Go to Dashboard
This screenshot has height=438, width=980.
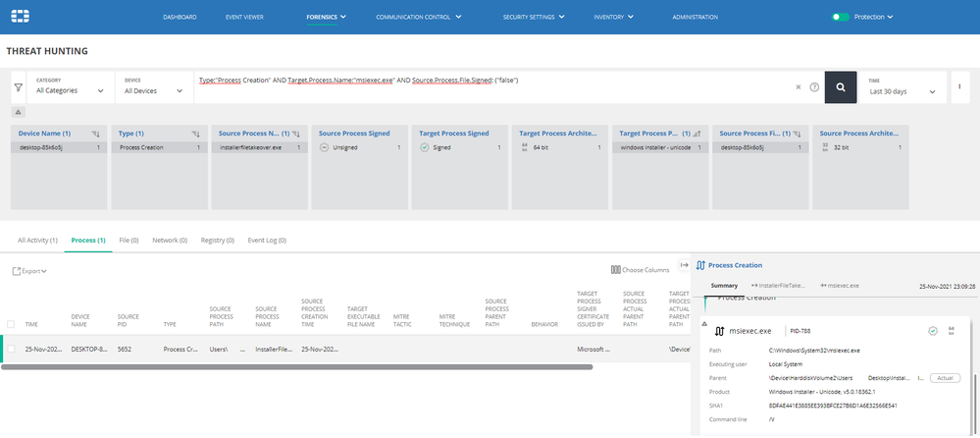coord(180,17)
